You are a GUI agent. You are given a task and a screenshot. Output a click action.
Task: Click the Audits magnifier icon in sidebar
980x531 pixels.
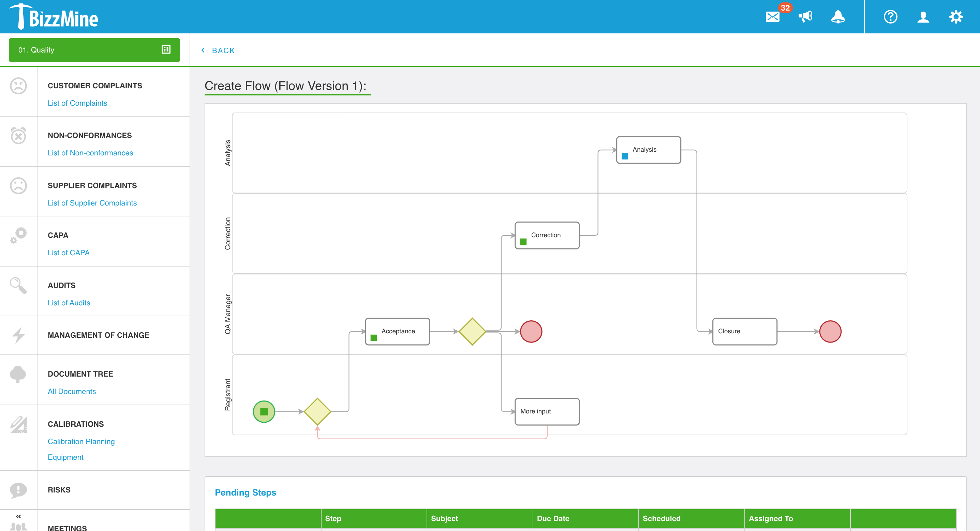[18, 286]
